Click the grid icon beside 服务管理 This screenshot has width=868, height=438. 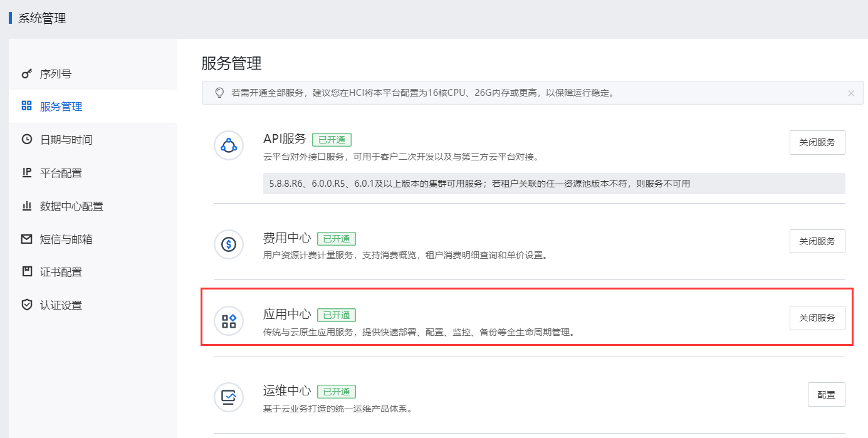point(26,106)
